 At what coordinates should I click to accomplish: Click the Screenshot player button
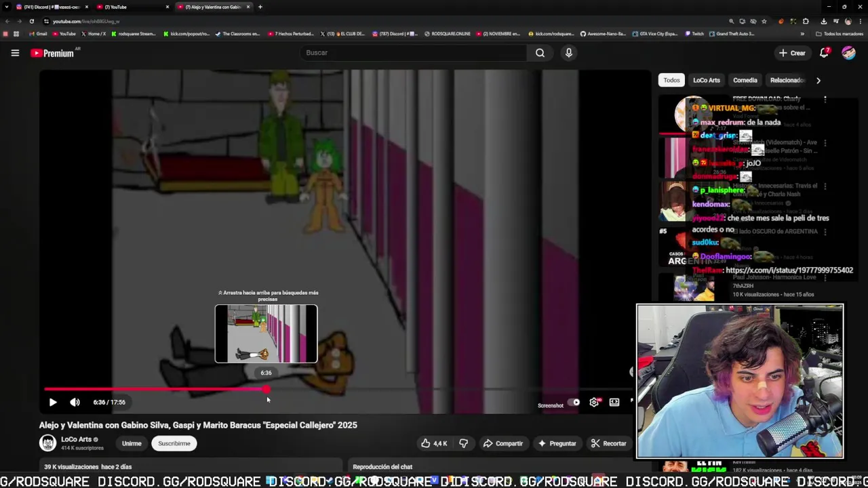click(x=551, y=405)
